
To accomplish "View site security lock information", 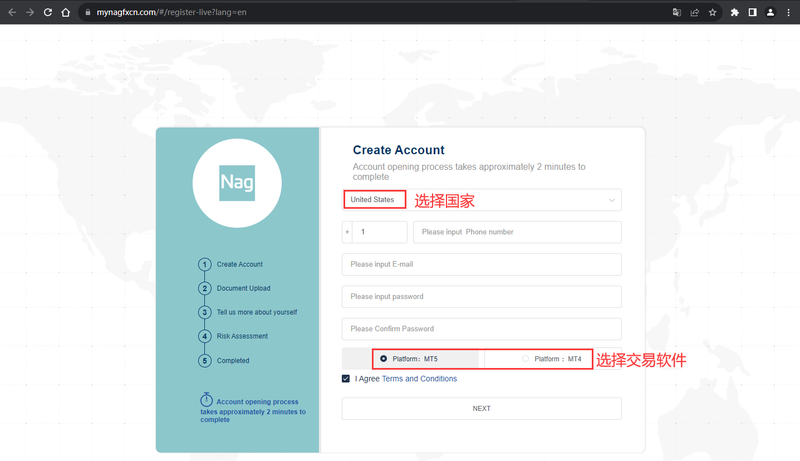I will [x=88, y=12].
